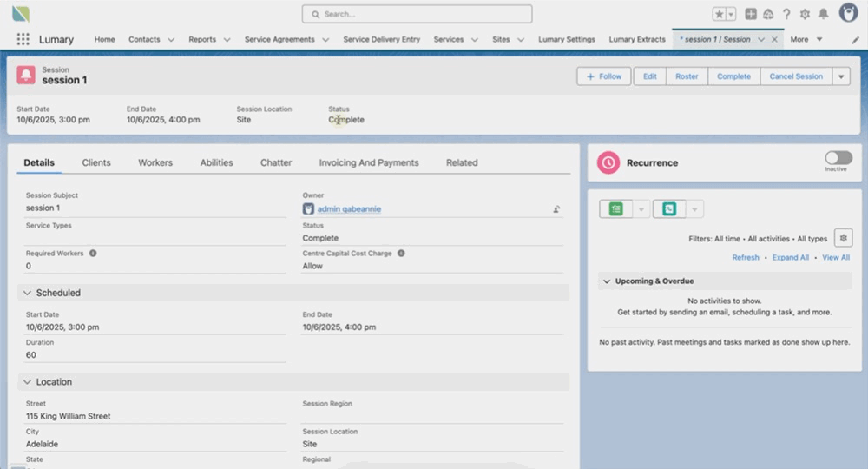The height and width of the screenshot is (469, 868).
Task: Click the admin gabeannie owner avatar icon
Action: pyautogui.click(x=308, y=208)
